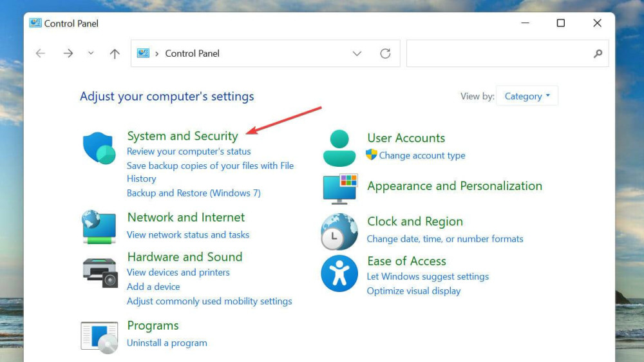Open the System and Security heading
The height and width of the screenshot is (362, 644).
182,136
